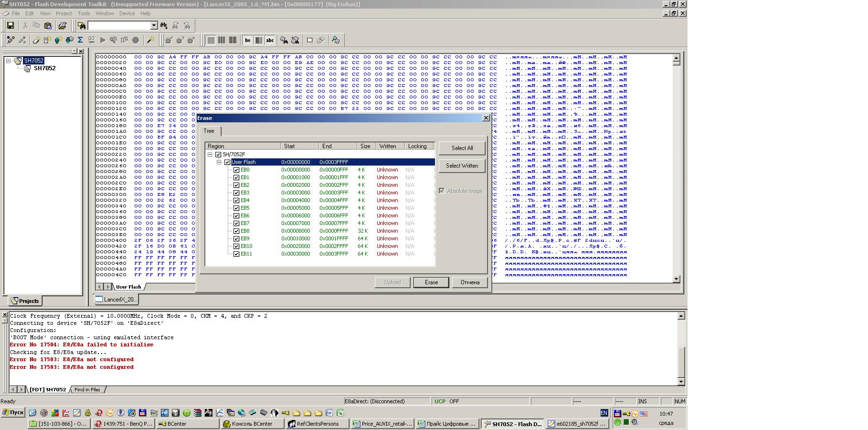Uncheck the User Flash checkbox
This screenshot has height=430, width=868.
[x=227, y=162]
